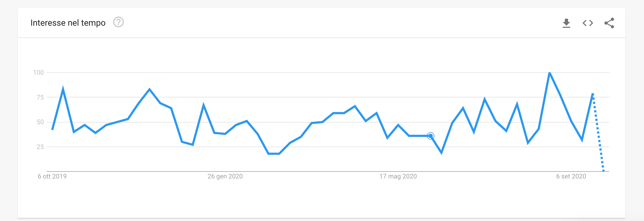Open the embed code icon

coord(588,23)
